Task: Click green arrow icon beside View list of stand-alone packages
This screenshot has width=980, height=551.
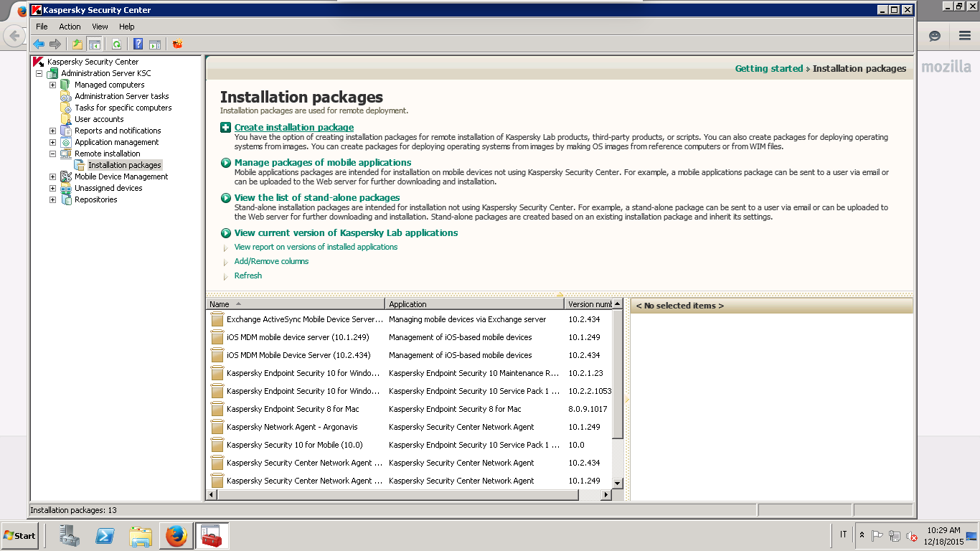Action: (x=226, y=198)
